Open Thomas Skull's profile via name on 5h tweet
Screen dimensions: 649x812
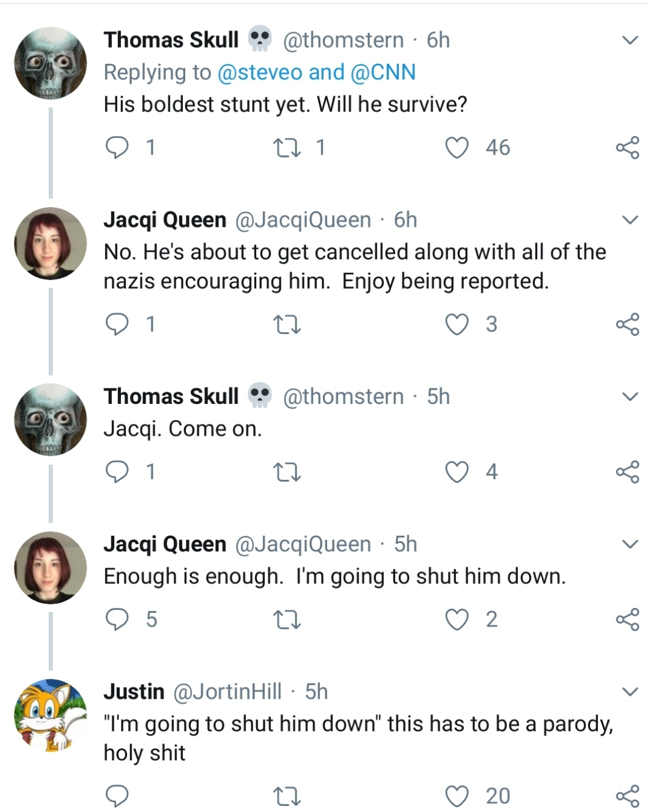[x=171, y=397]
